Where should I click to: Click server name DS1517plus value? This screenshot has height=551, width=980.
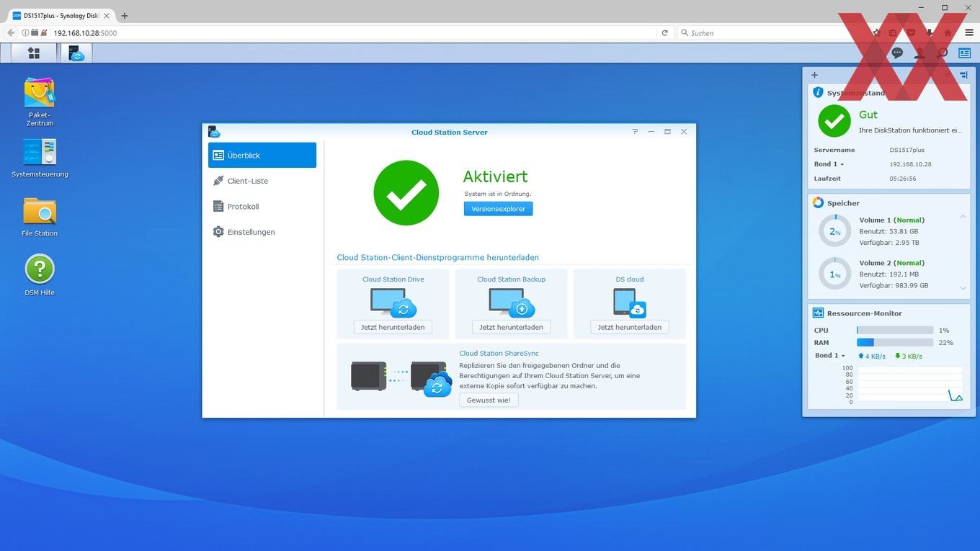[x=906, y=150]
